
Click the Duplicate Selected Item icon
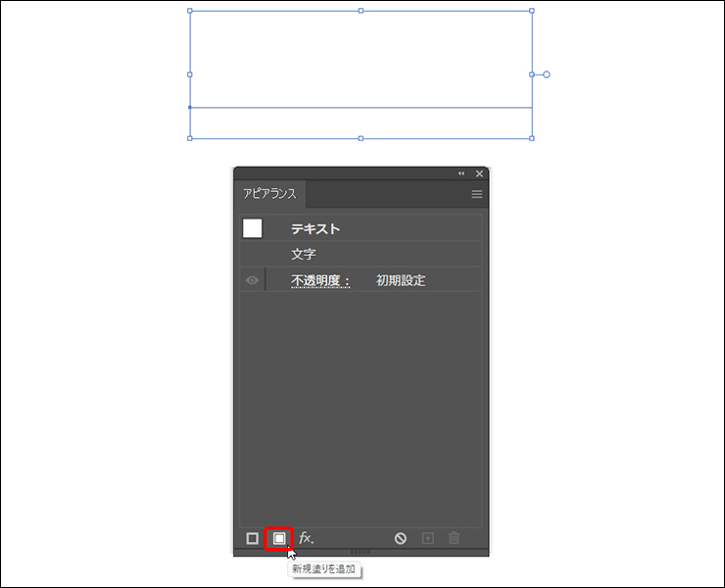coord(427,538)
